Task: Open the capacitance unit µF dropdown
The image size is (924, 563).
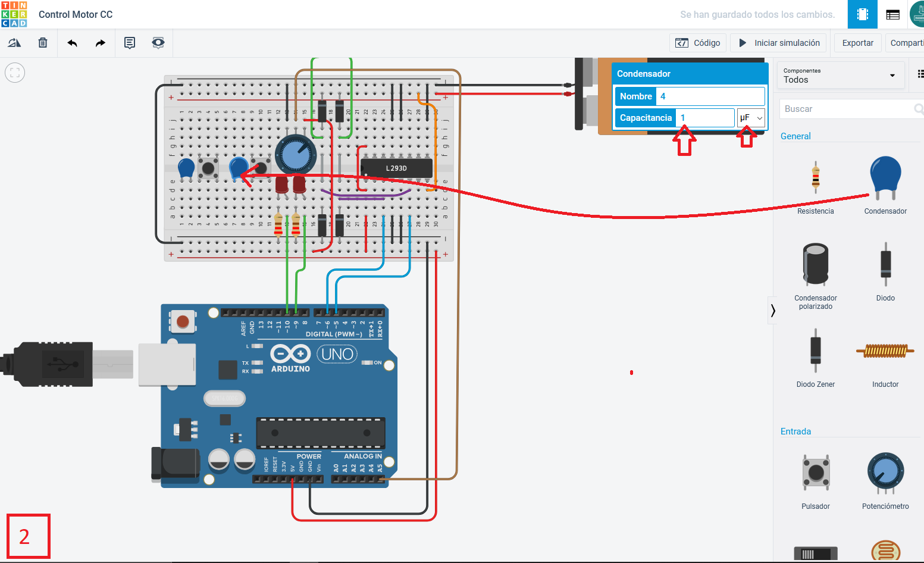Action: click(751, 118)
